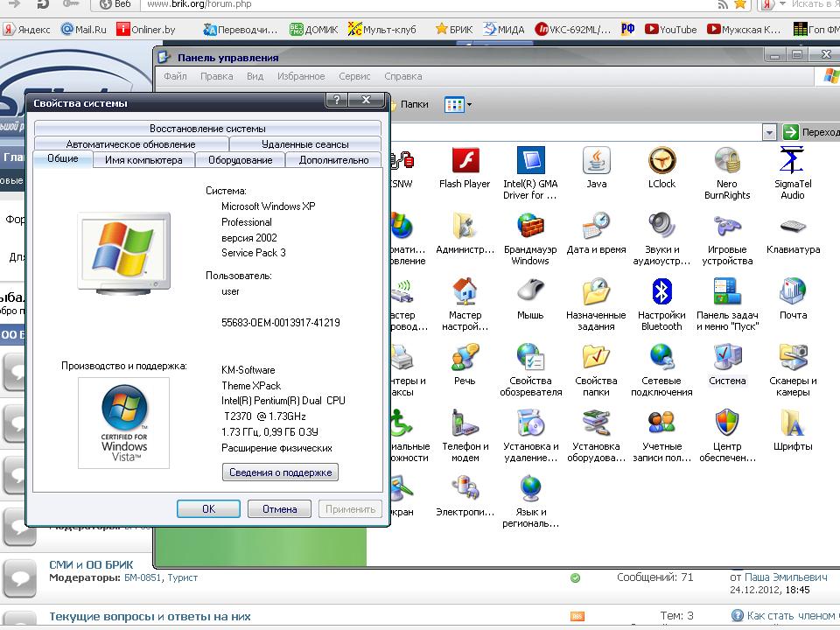Click the Отмена button
Image resolution: width=840 pixels, height=630 pixels.
[x=279, y=508]
